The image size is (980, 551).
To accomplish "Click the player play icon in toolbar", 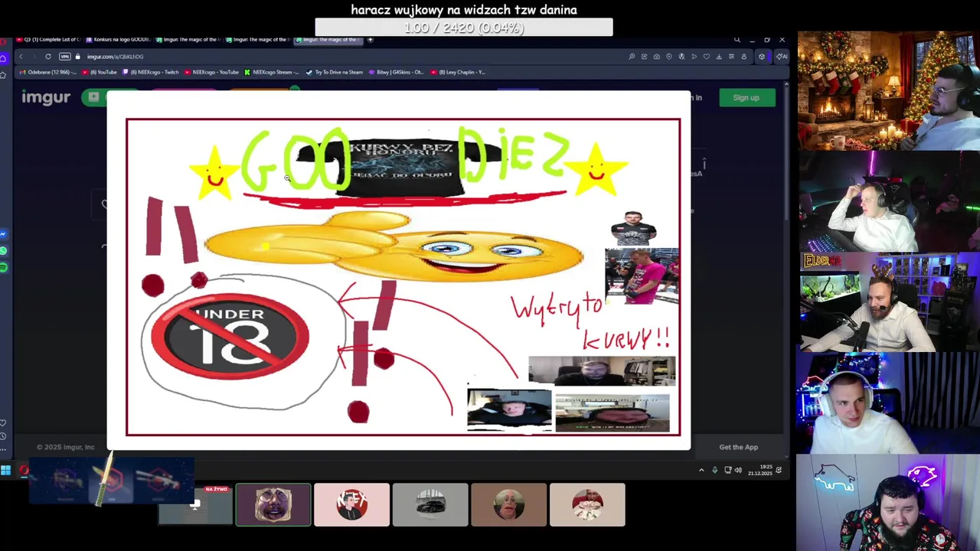I will (694, 57).
